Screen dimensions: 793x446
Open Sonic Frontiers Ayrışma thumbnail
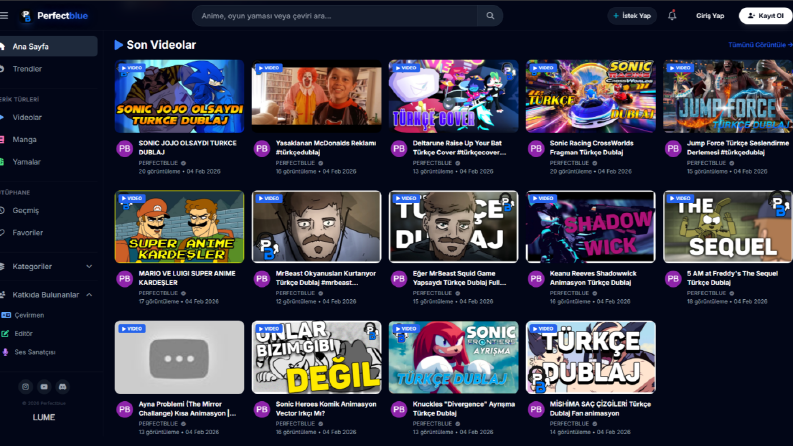(x=454, y=357)
